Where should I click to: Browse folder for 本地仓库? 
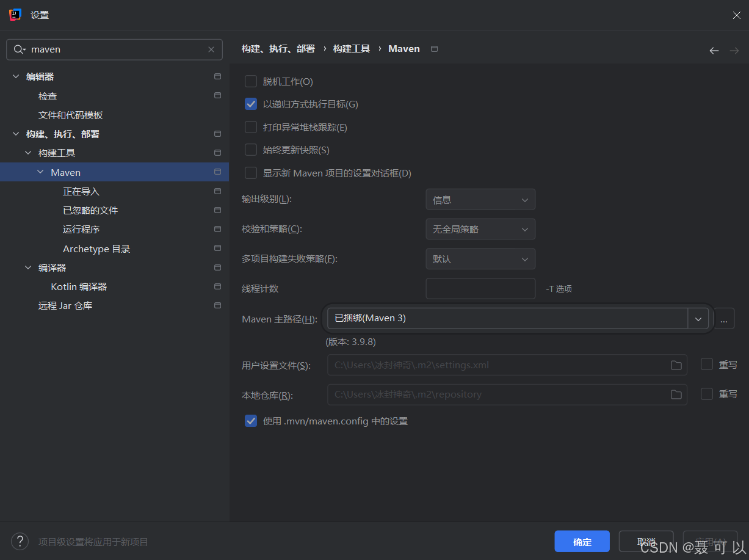[x=676, y=395]
